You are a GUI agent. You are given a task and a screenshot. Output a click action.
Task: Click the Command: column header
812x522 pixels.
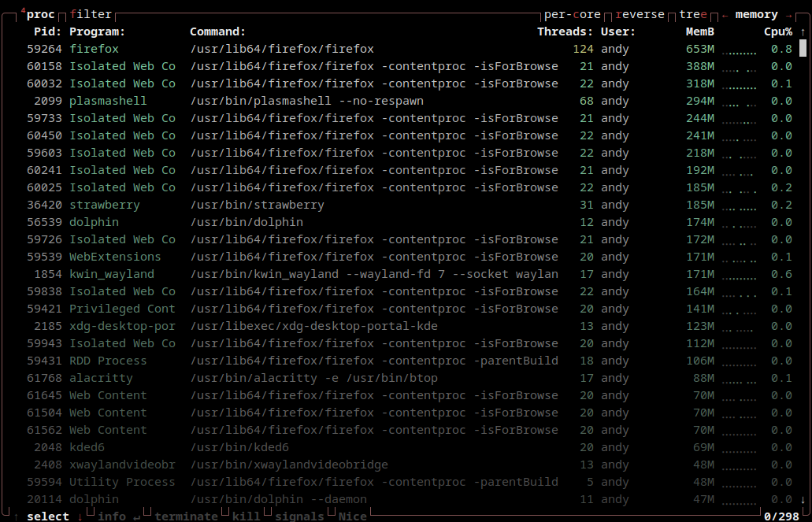[x=217, y=31]
